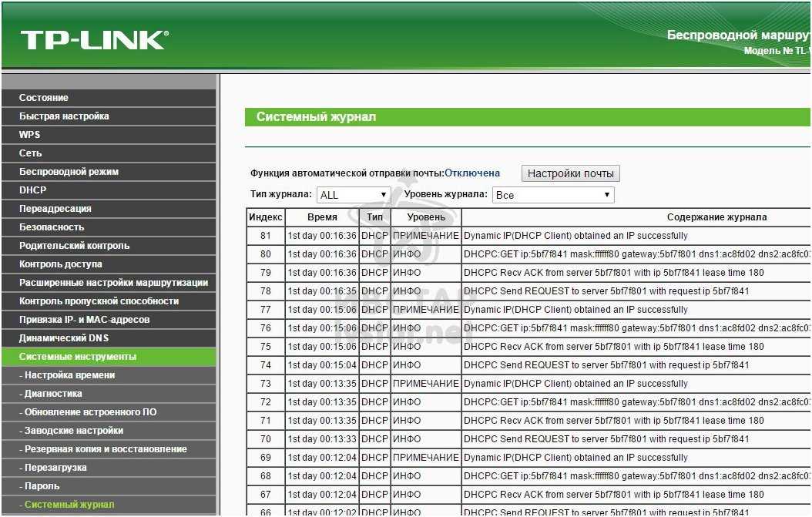Open the DHCP sidebar section
Image resolution: width=812 pixels, height=517 pixels.
(33, 190)
